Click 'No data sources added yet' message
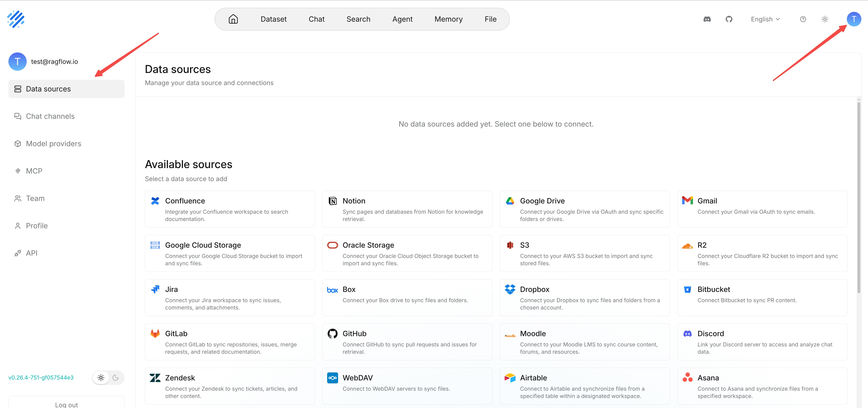Screen dimensions: 868x408 click(x=496, y=124)
